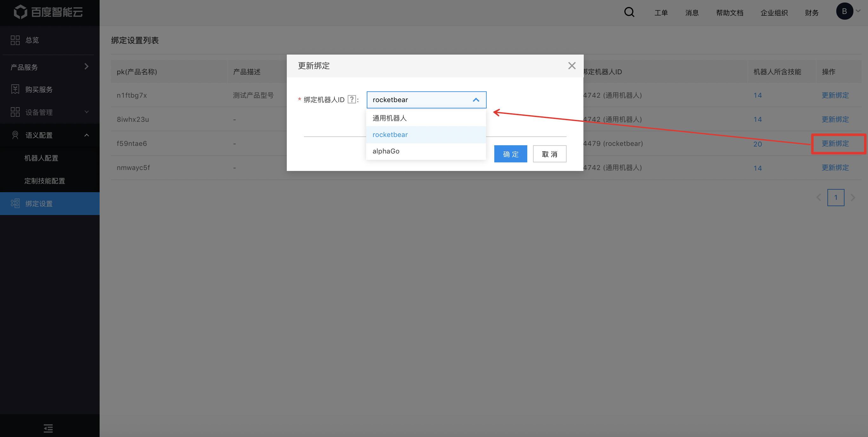Open skill count 14 for 8iwhx23u
This screenshot has width=868, height=437.
coord(758,120)
